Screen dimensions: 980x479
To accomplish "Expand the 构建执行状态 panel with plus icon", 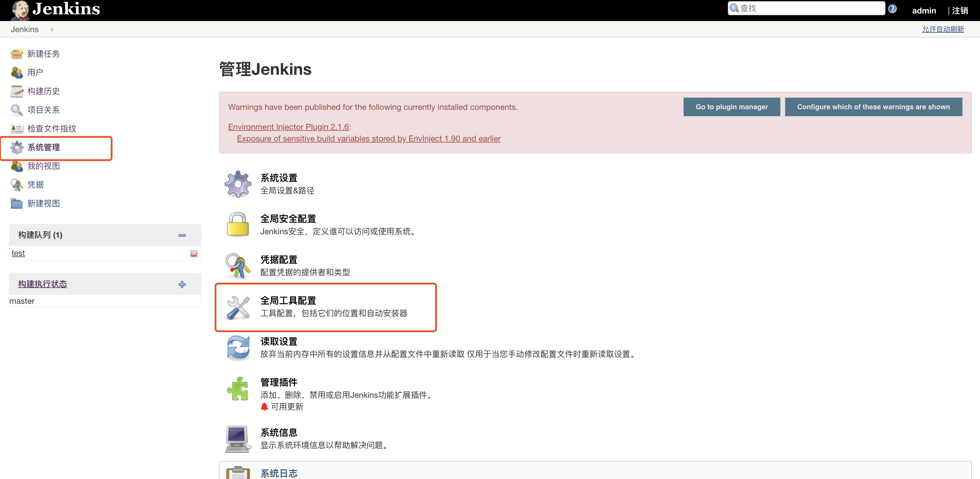I will coord(182,284).
